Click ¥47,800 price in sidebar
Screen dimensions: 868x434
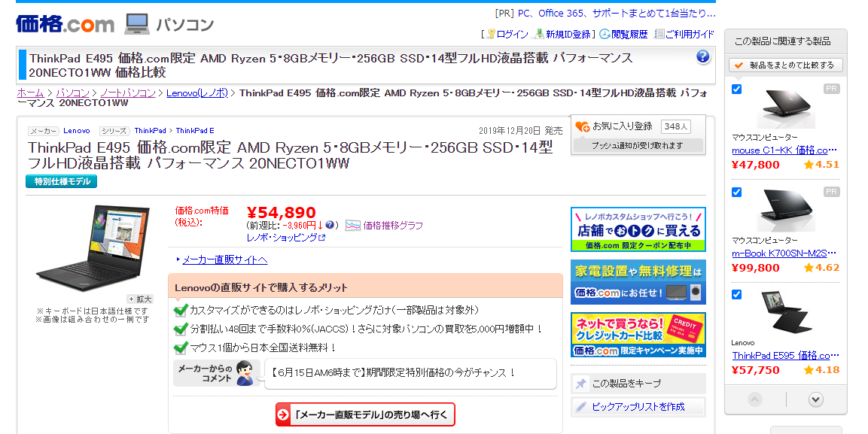[x=756, y=165]
